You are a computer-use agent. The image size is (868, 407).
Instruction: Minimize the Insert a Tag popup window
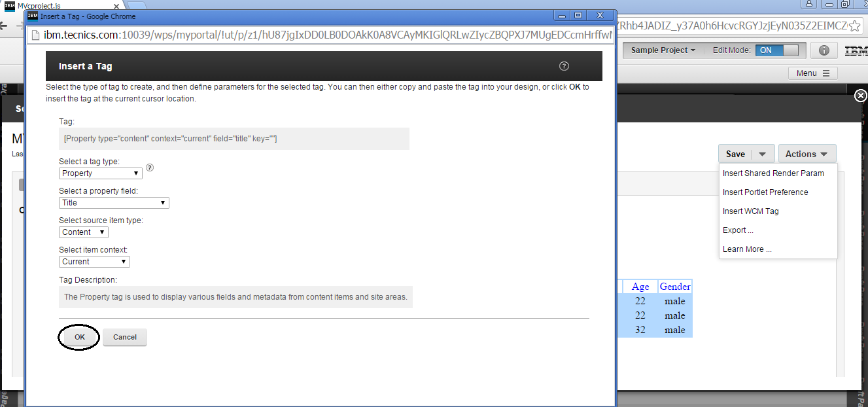(x=561, y=15)
